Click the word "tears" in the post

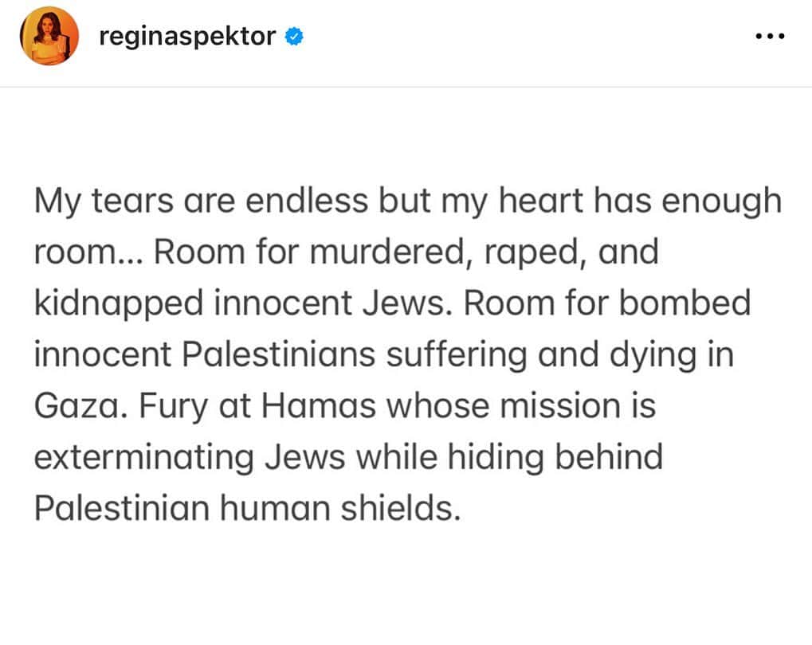[132, 201]
